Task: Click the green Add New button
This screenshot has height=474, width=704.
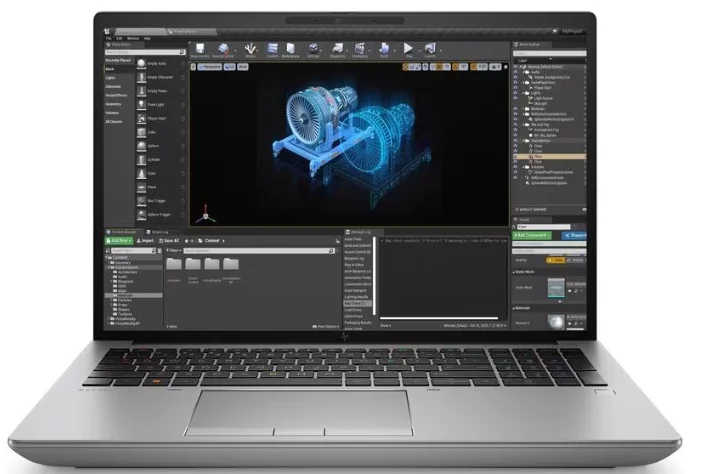Action: 120,241
